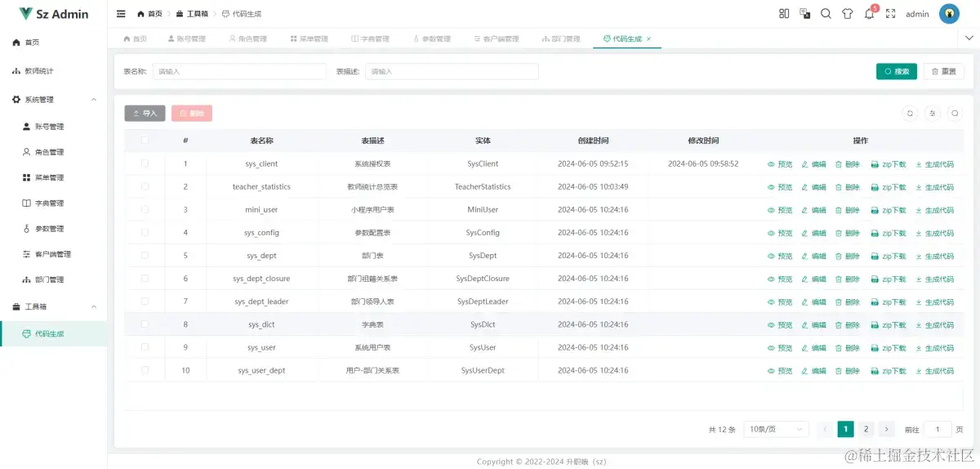Switch to the 菜单管理 tab
The height and width of the screenshot is (469, 980).
coord(309,38)
